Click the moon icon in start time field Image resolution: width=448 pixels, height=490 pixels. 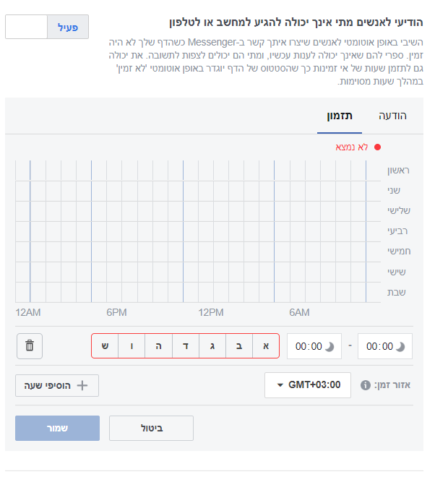pos(401,346)
